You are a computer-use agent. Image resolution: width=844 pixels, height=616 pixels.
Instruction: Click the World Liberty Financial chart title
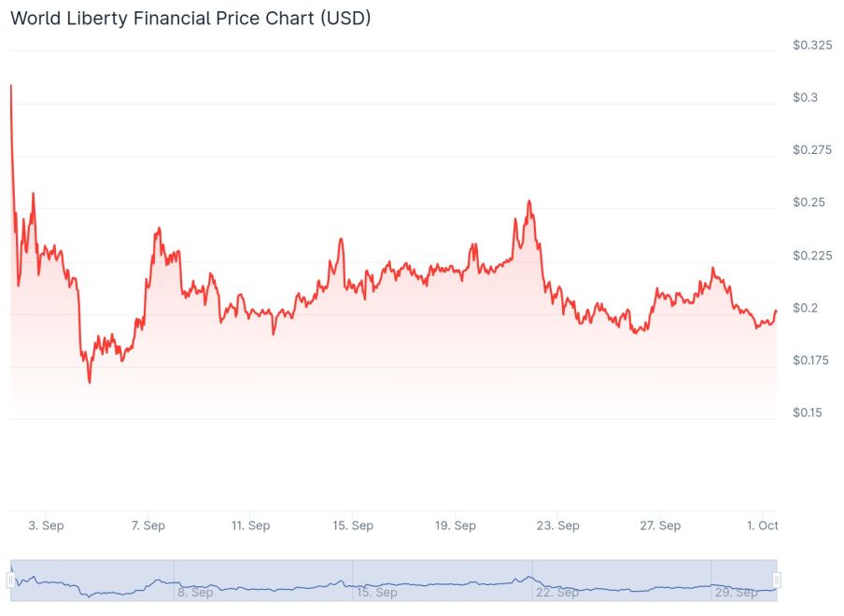pos(190,18)
